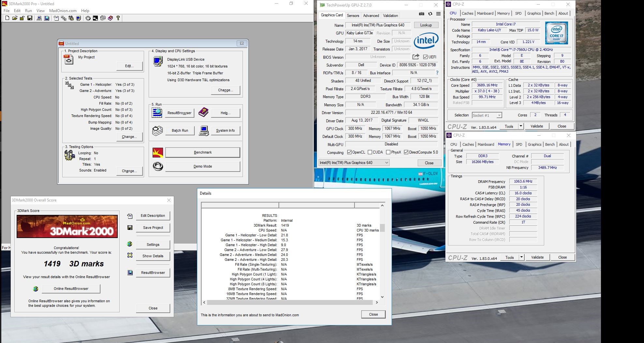Click the purple help book toolbar icon
Viewport: 644px width, 343px height.
(x=111, y=18)
